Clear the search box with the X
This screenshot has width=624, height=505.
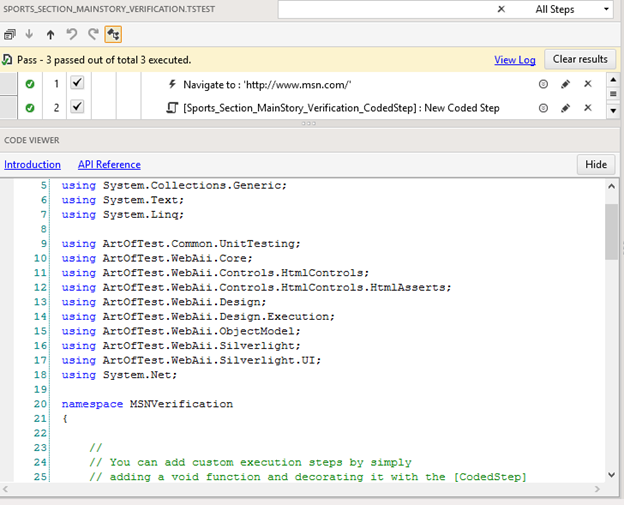coord(502,10)
